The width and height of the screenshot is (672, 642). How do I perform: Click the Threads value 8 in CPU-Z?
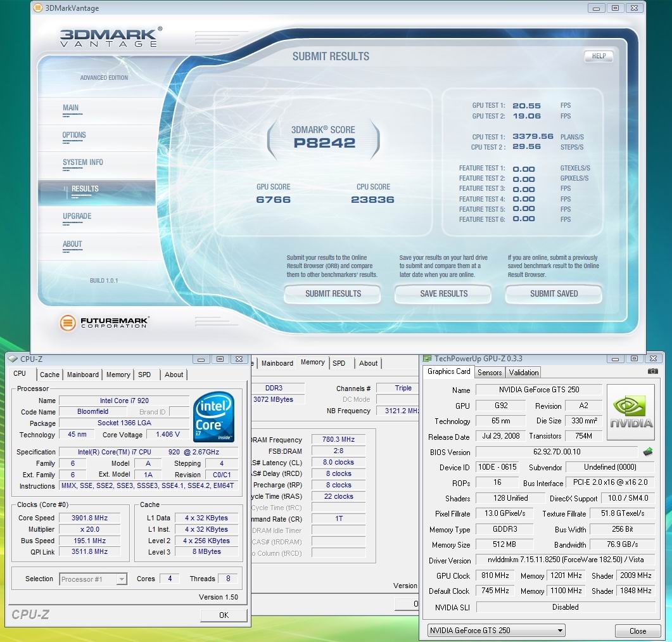click(228, 579)
